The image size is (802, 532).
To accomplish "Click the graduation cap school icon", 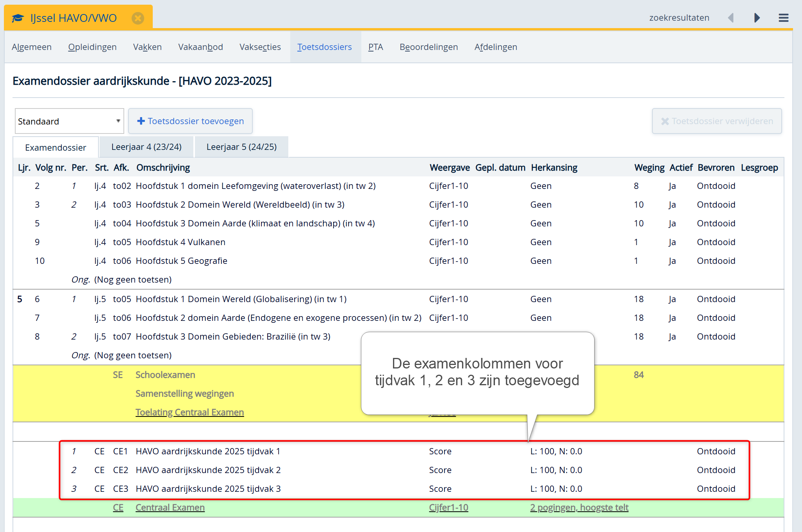I will (18, 18).
